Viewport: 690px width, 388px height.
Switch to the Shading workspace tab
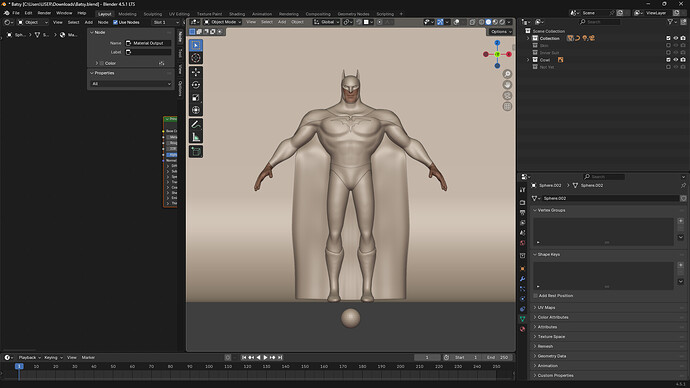point(237,14)
